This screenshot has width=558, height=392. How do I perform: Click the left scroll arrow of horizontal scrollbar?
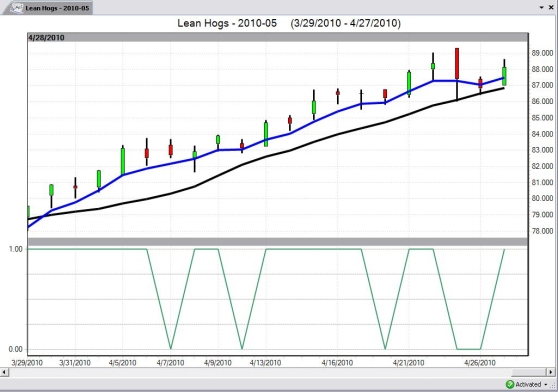click(4, 372)
